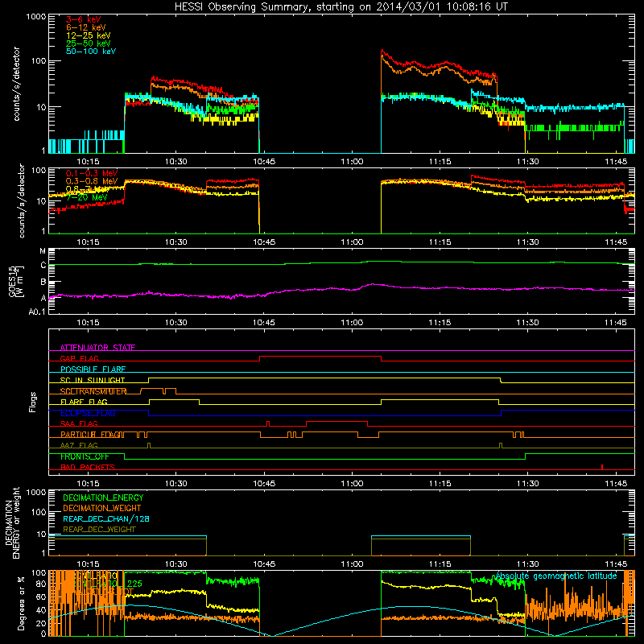Select the GAP_FLAG label
The height and width of the screenshot is (644, 644).
79,358
